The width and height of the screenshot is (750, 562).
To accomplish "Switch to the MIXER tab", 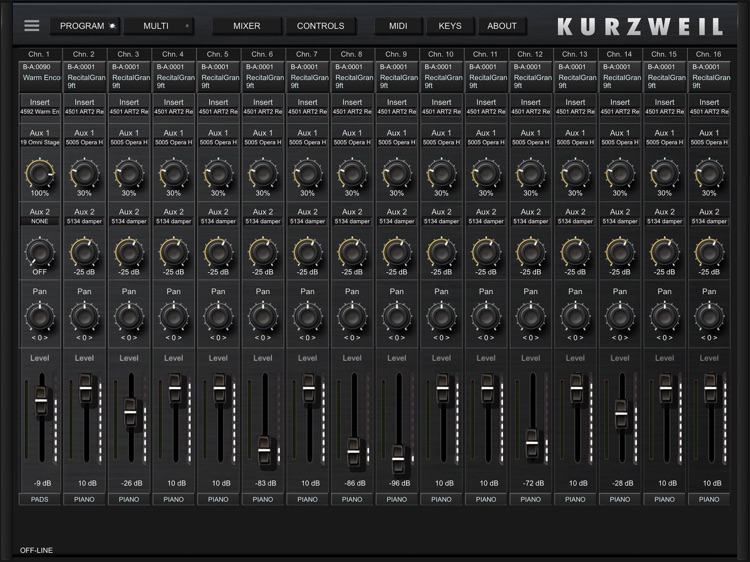I will pyautogui.click(x=246, y=26).
